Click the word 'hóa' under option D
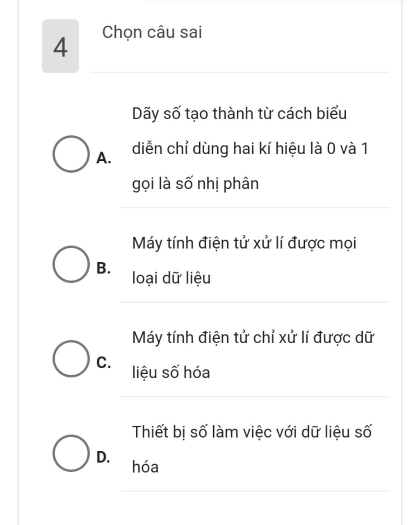 point(145,467)
